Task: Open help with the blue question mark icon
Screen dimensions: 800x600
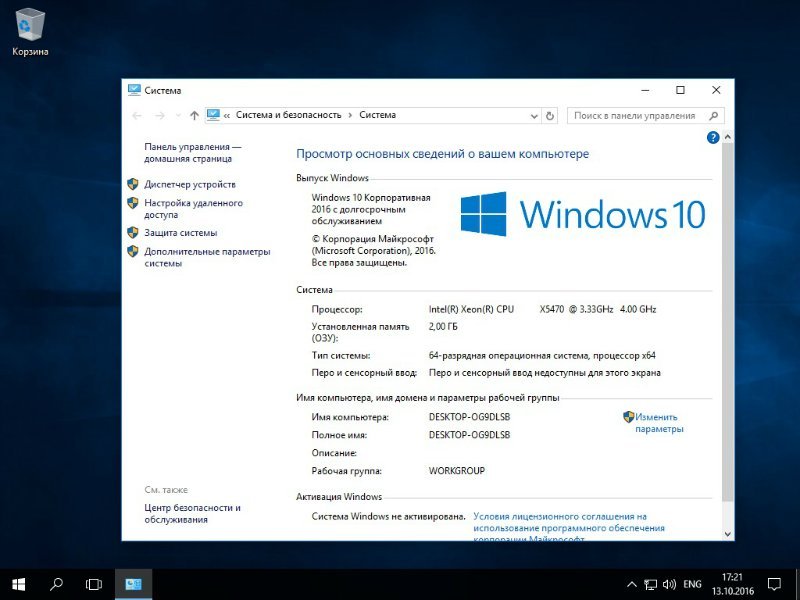Action: [713, 137]
